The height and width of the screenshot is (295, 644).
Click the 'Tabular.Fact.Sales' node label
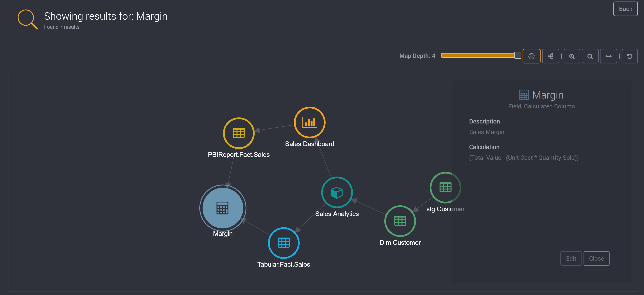click(x=284, y=264)
